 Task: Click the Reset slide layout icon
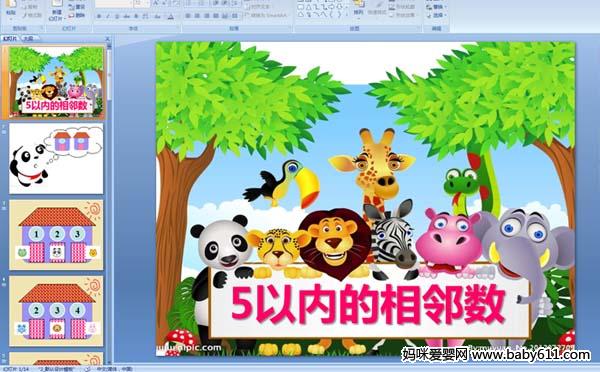coord(77,7)
